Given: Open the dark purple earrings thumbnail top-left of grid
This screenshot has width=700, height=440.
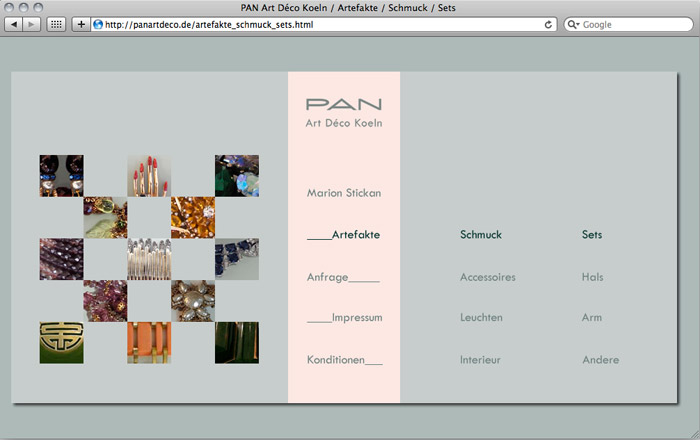Looking at the screenshot, I should point(62,176).
